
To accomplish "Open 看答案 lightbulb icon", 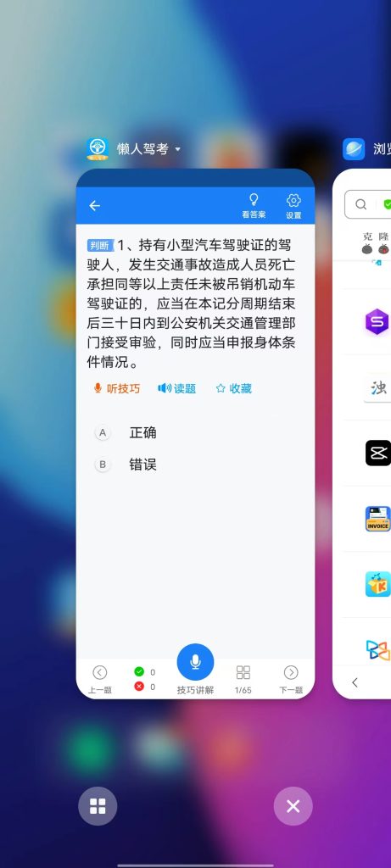I will click(254, 206).
